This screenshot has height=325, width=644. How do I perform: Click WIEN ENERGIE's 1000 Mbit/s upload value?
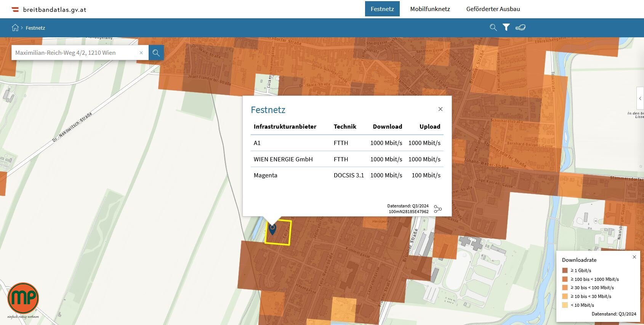click(x=425, y=159)
